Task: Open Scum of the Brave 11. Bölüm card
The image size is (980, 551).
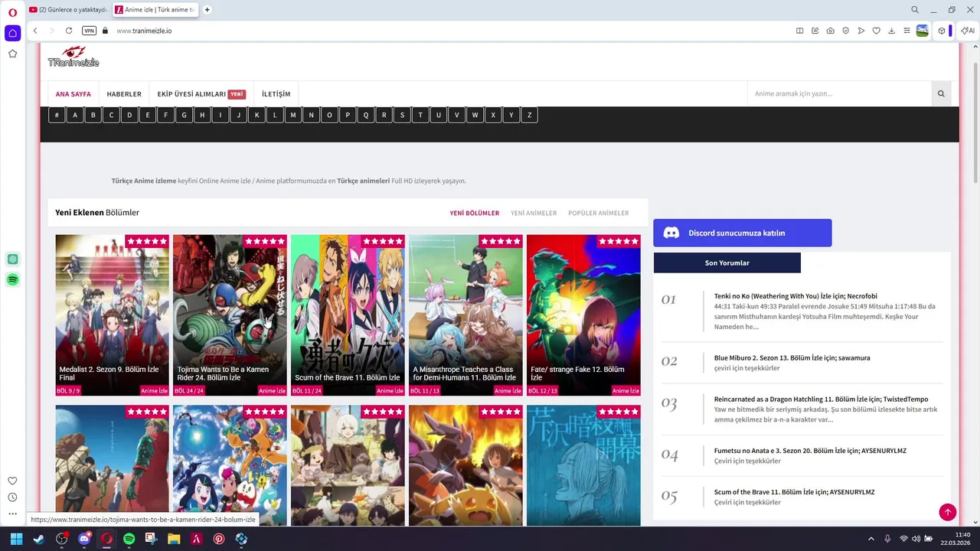Action: pyautogui.click(x=348, y=315)
